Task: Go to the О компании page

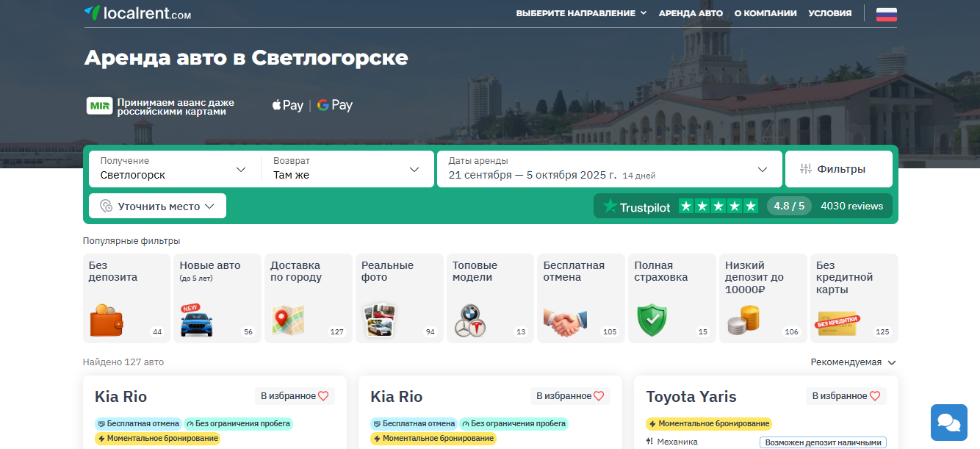Action: click(765, 13)
